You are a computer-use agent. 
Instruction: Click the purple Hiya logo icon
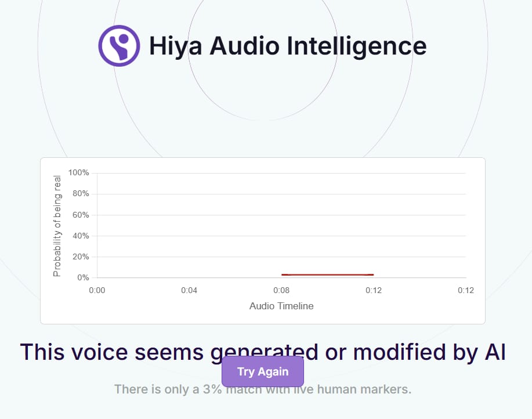119,45
